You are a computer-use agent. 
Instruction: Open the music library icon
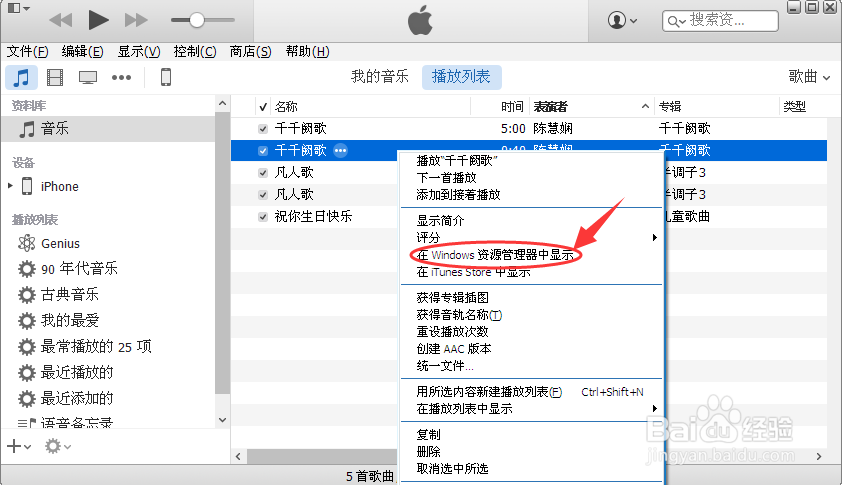coord(21,77)
